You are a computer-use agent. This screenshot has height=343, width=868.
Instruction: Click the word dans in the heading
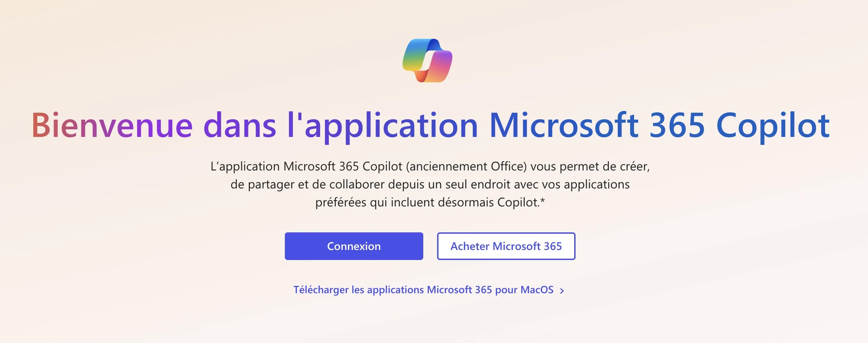coord(239,125)
